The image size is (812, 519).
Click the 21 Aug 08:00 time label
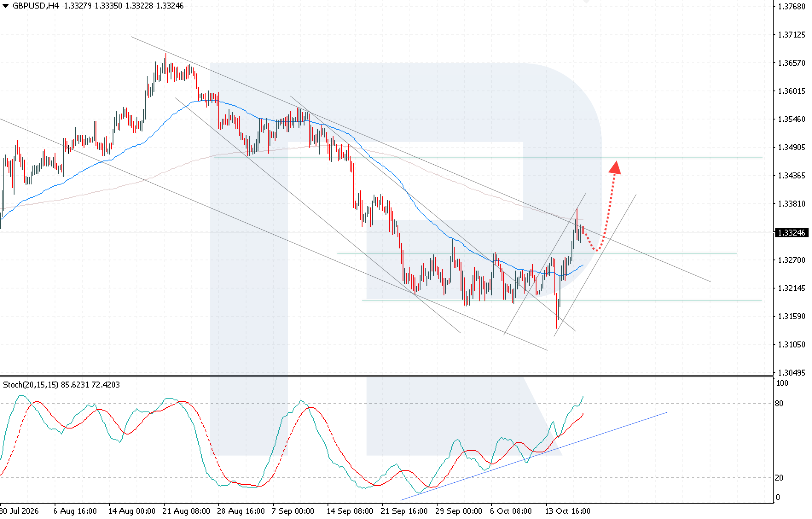point(186,511)
